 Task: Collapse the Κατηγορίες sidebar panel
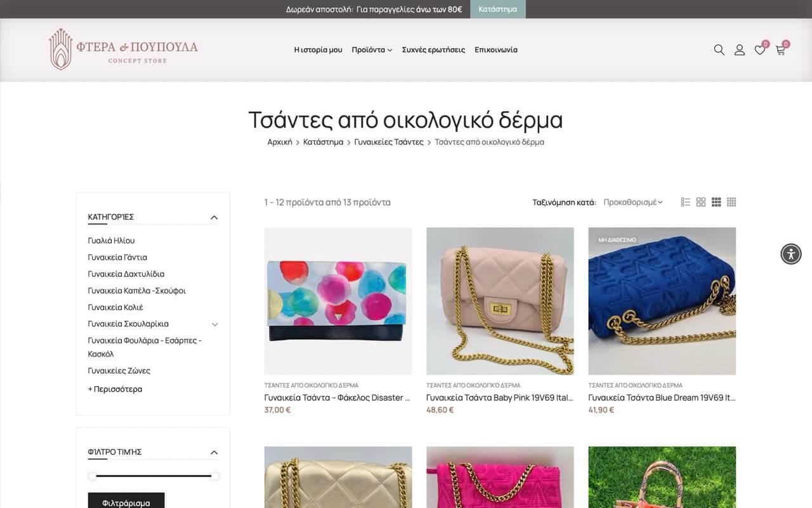214,217
